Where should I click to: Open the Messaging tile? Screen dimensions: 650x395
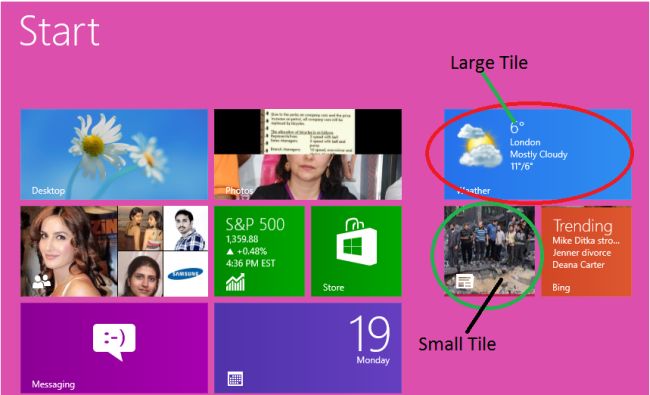click(x=114, y=348)
